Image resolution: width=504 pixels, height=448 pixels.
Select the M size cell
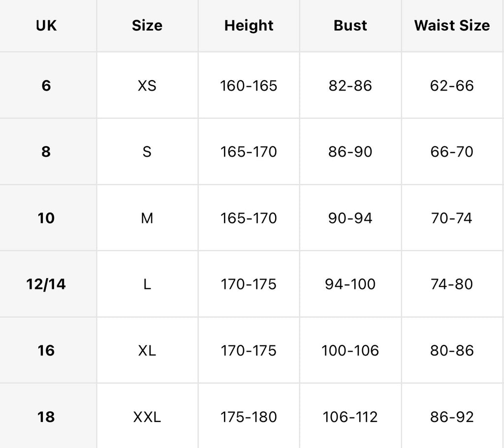click(x=147, y=219)
